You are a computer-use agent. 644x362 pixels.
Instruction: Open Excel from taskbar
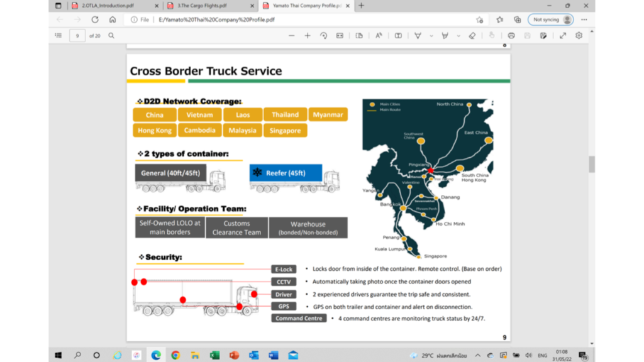(214, 355)
